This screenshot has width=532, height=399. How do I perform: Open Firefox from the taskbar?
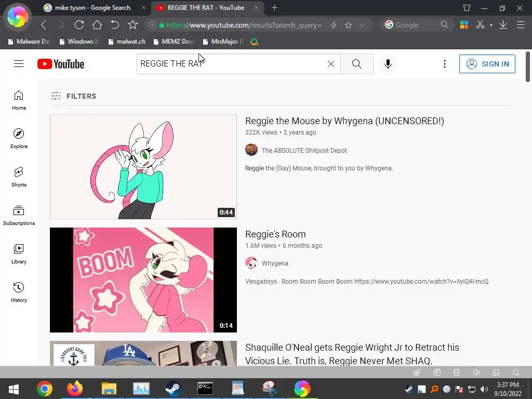click(x=75, y=389)
